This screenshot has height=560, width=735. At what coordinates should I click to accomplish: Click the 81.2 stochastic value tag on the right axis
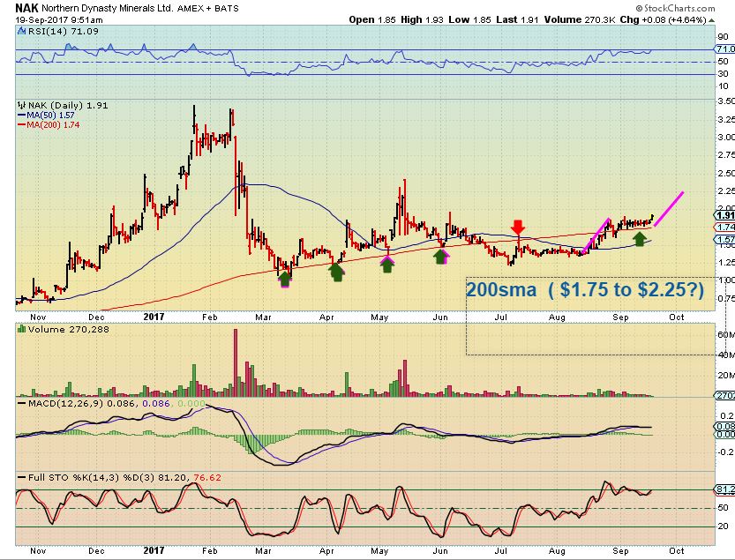pyautogui.click(x=725, y=489)
